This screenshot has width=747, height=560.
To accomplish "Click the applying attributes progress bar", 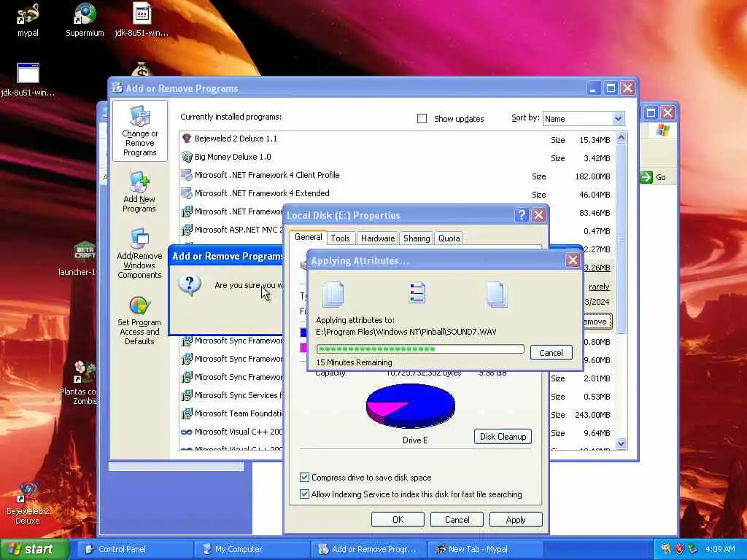I will (x=420, y=349).
